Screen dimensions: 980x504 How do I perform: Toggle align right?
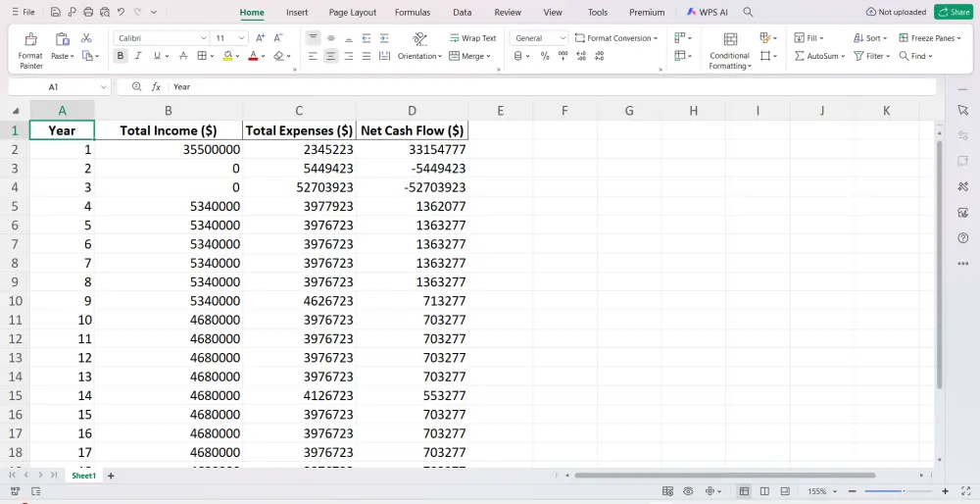coord(349,56)
